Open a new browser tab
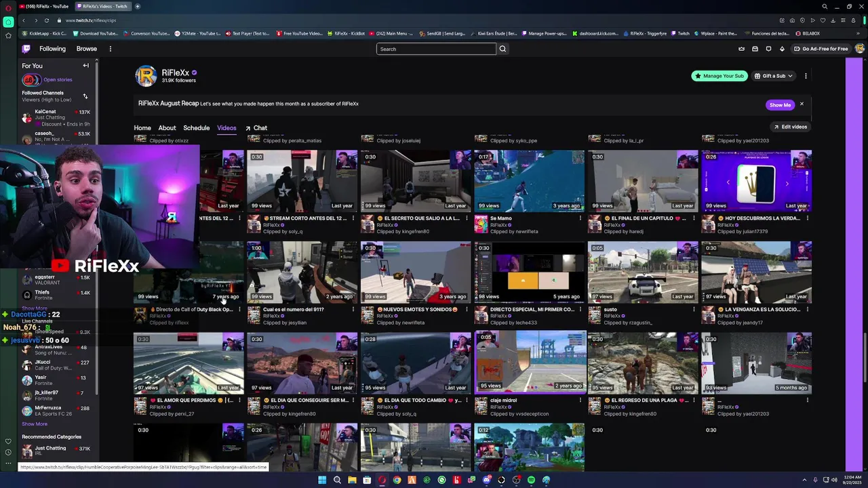 tap(138, 6)
